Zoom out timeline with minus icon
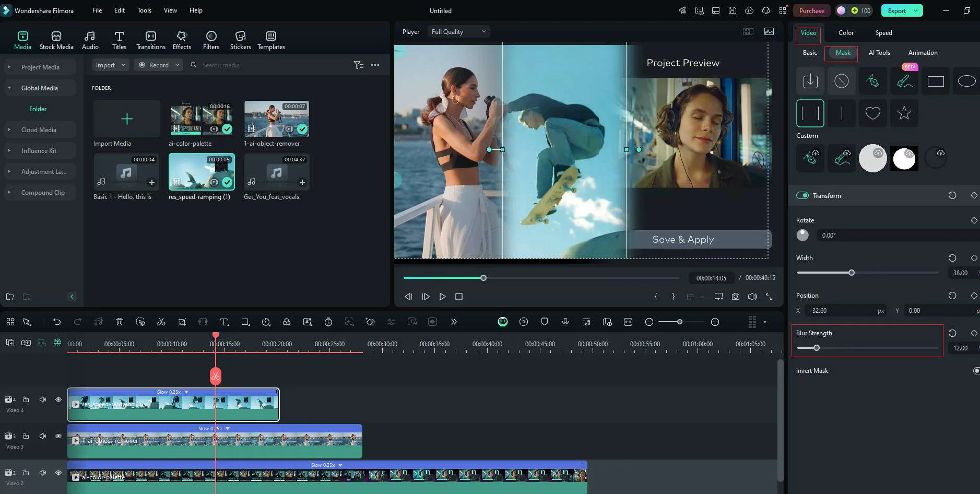Image resolution: width=980 pixels, height=494 pixels. click(649, 322)
